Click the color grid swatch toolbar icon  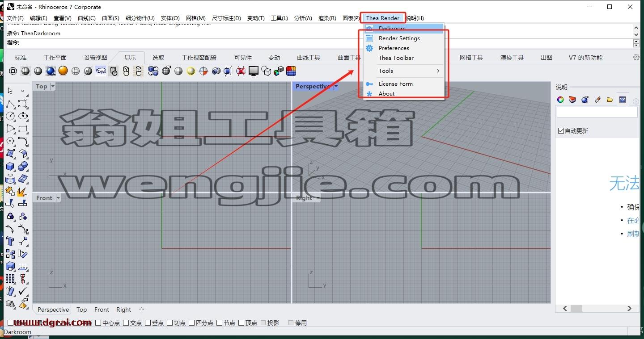291,71
